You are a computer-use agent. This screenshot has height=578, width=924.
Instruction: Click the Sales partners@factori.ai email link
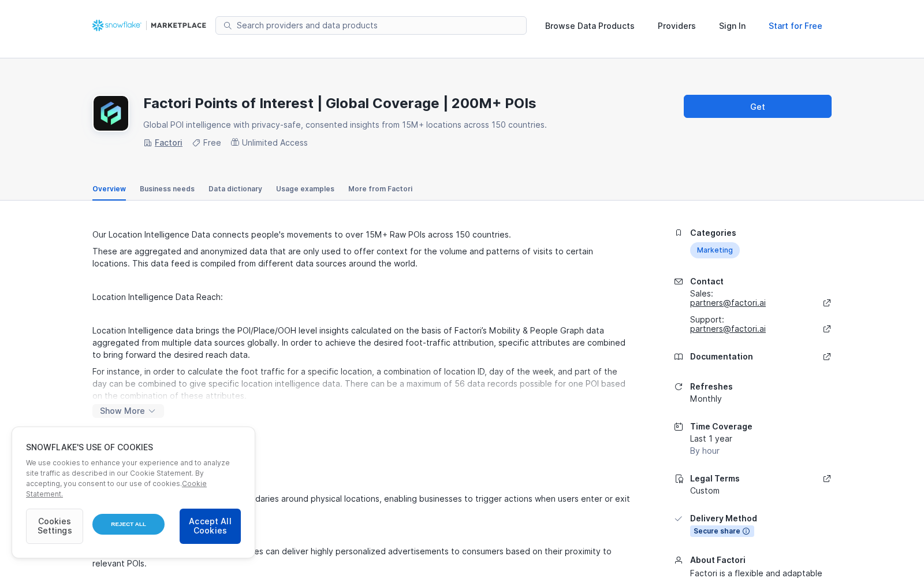pyautogui.click(x=728, y=303)
